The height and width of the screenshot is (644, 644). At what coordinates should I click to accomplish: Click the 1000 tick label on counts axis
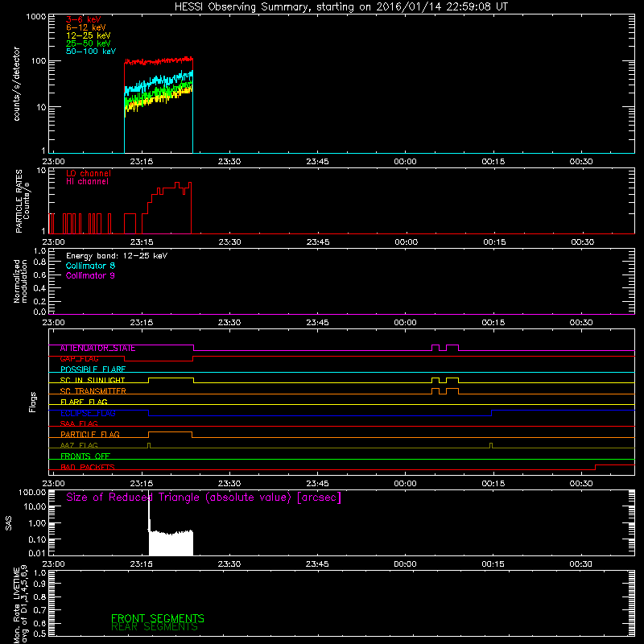pos(36,17)
